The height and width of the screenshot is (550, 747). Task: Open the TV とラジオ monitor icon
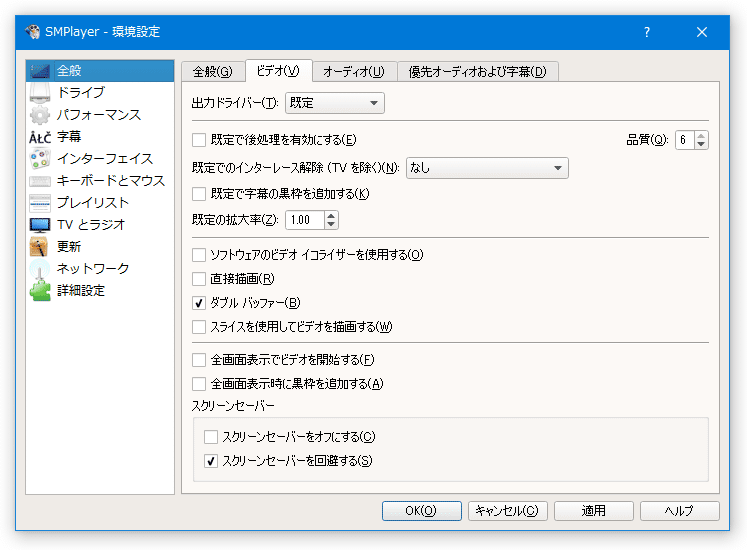coord(40,225)
